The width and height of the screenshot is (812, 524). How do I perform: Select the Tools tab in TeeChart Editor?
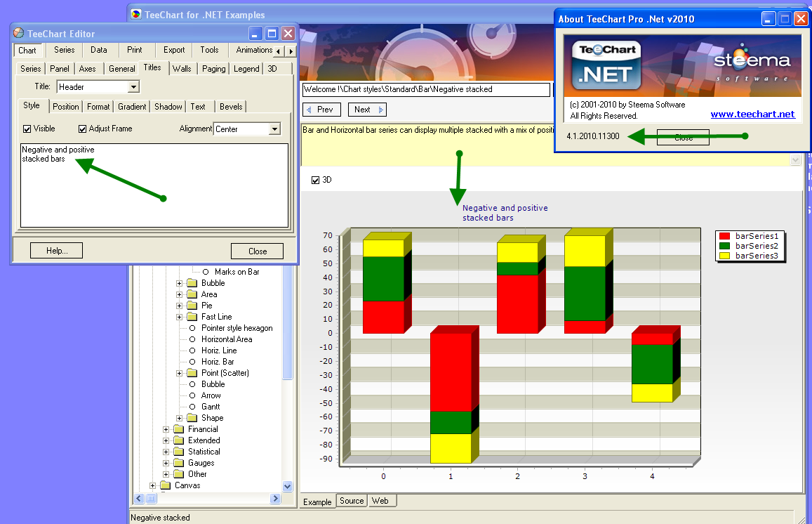point(209,51)
